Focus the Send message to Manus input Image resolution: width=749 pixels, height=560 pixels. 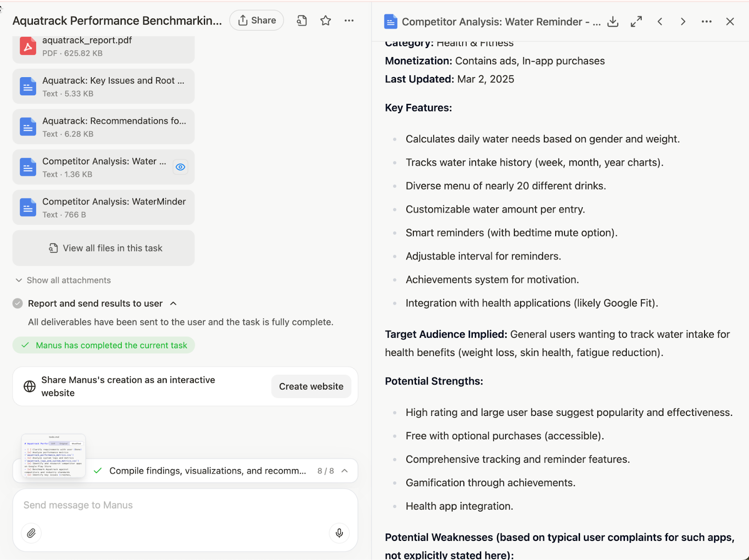tap(185, 505)
